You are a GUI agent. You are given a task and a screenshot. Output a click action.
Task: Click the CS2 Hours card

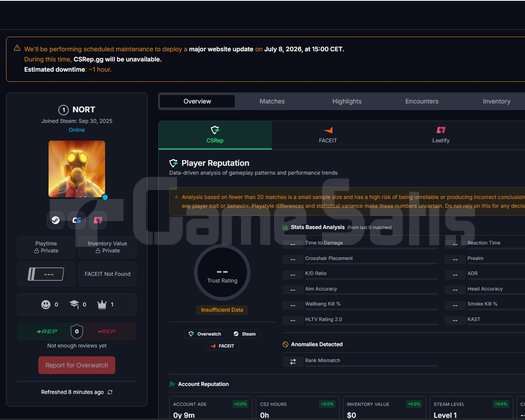(x=297, y=409)
